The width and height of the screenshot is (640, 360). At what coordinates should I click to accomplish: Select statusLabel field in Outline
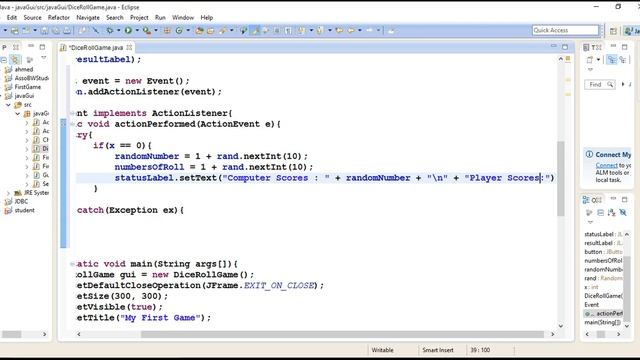tap(603, 234)
